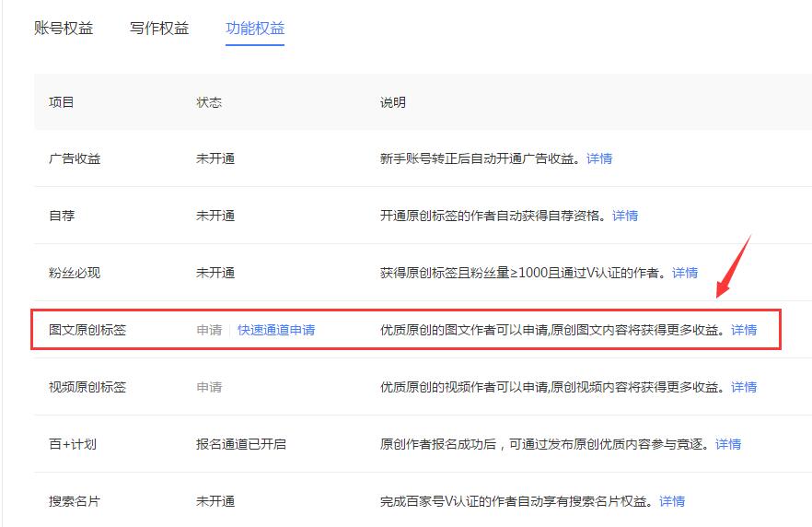
Task: Switch to the 账号权益 tab
Action: pyautogui.click(x=64, y=28)
